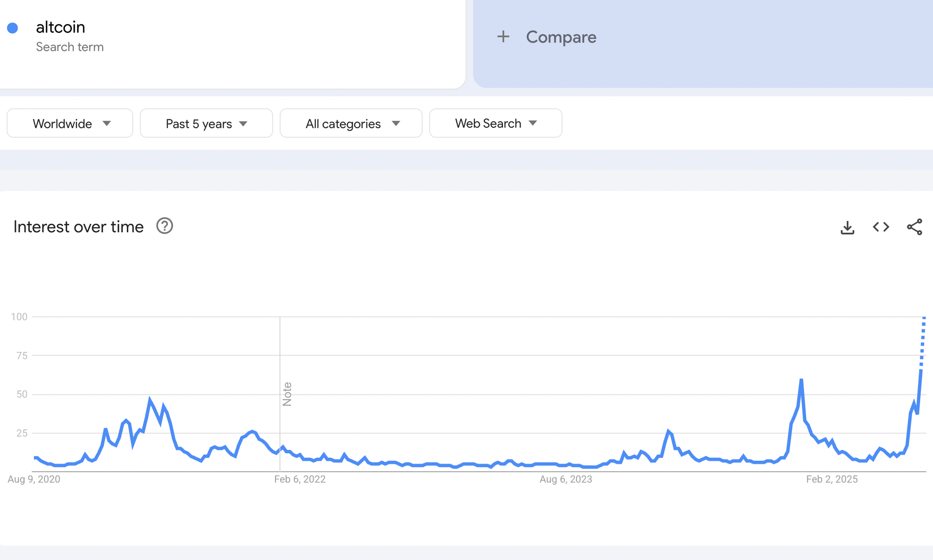Open help for Interest over time
The width and height of the screenshot is (933, 560).
pos(164,226)
